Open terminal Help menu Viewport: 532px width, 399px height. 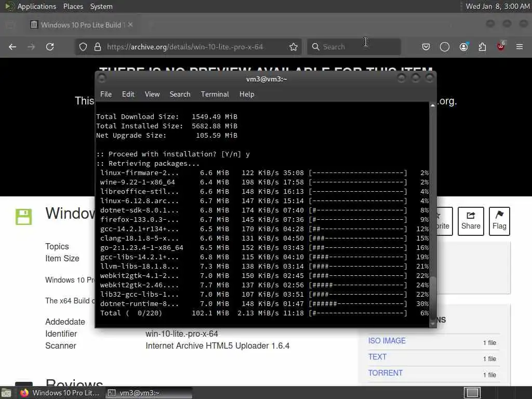[x=247, y=95]
